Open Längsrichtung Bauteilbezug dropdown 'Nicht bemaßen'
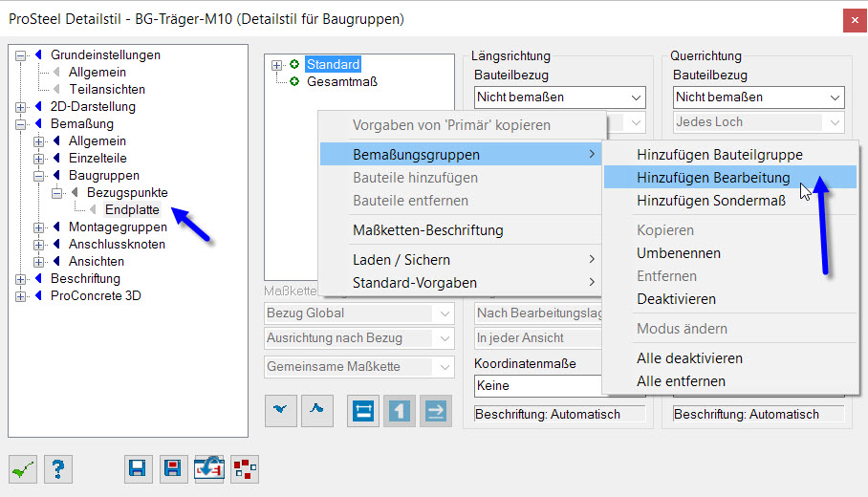 click(559, 97)
